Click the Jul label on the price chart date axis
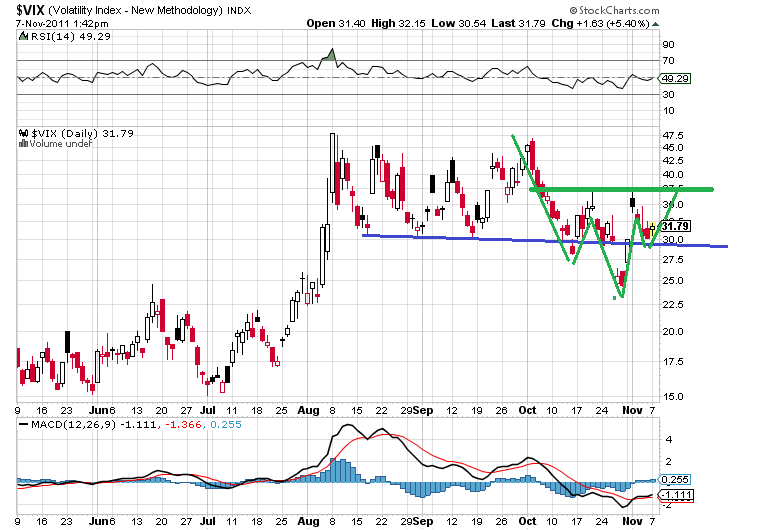774x530 pixels. pos(208,411)
